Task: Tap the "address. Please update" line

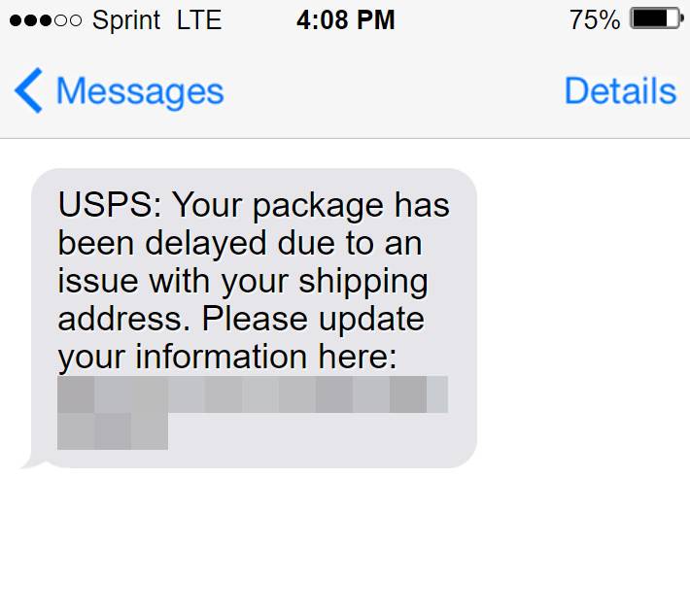Action: coord(240,319)
